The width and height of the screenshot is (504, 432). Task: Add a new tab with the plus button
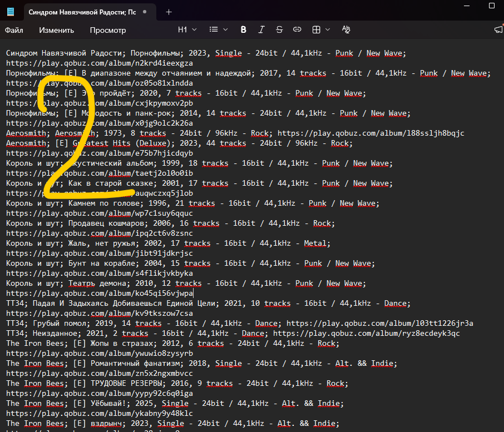pyautogui.click(x=169, y=12)
